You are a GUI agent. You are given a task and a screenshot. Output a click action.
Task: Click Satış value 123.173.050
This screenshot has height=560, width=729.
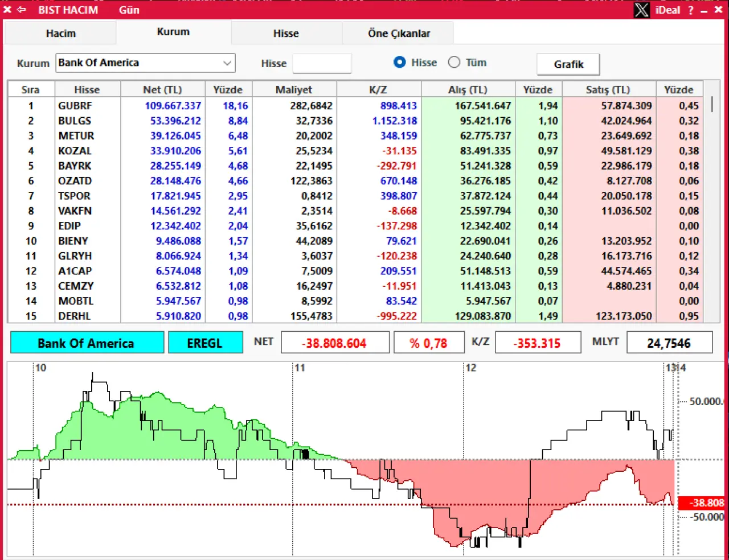[624, 316]
